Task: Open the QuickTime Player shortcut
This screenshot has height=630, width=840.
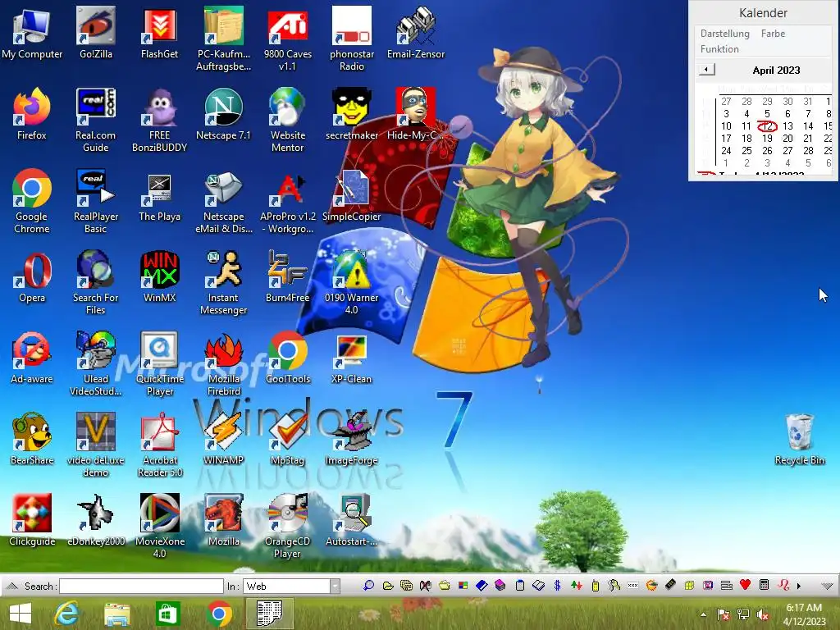Action: [160, 364]
